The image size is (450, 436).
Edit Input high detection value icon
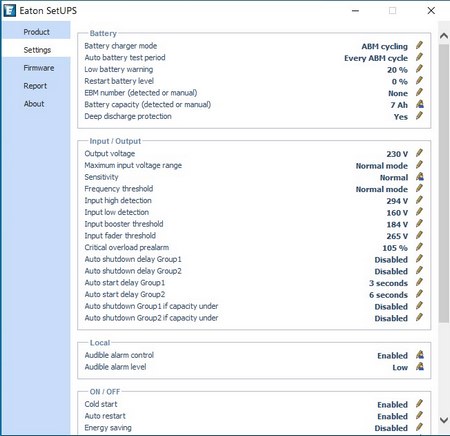[x=419, y=200]
